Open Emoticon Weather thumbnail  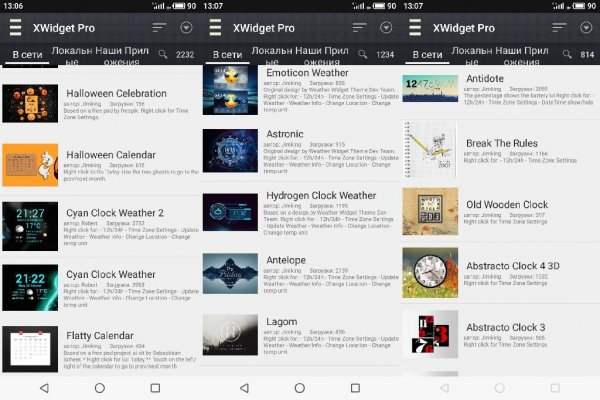click(230, 90)
